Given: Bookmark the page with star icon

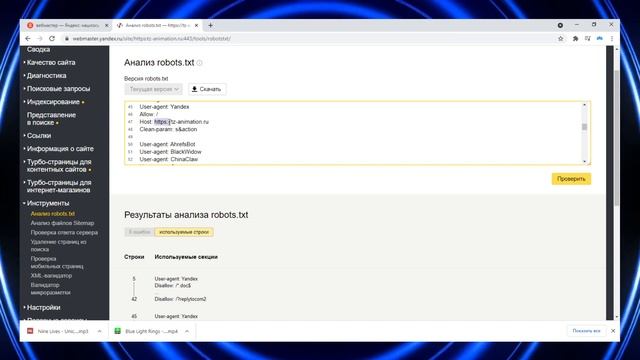Looking at the screenshot, I should point(561,38).
